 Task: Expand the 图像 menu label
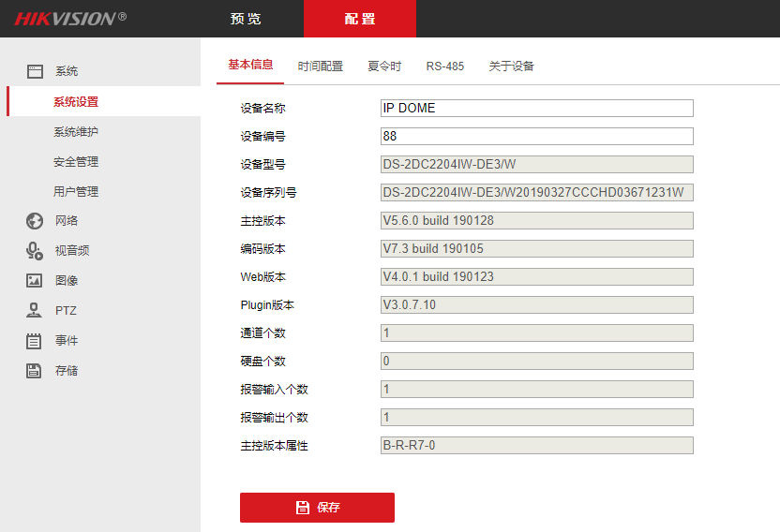tap(67, 280)
